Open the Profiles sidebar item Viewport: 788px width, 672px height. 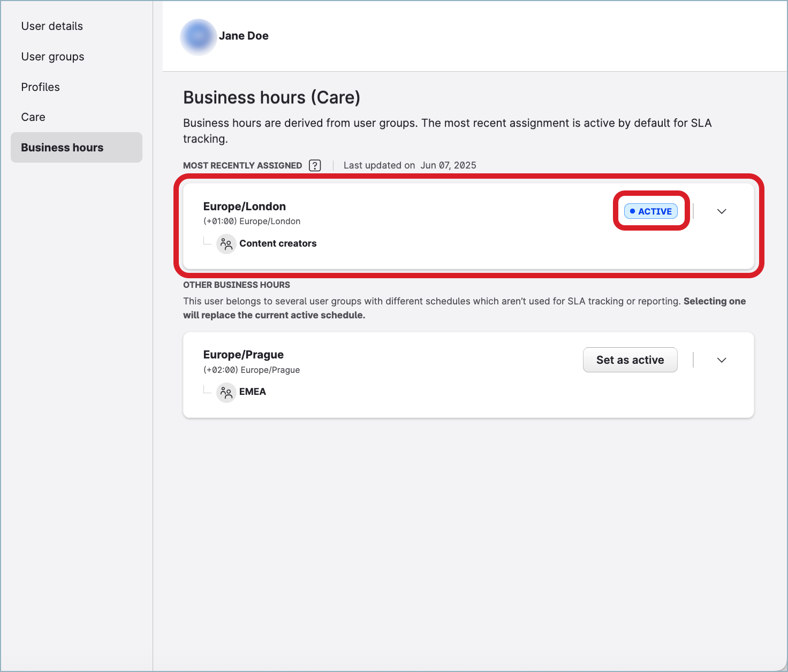pyautogui.click(x=40, y=87)
